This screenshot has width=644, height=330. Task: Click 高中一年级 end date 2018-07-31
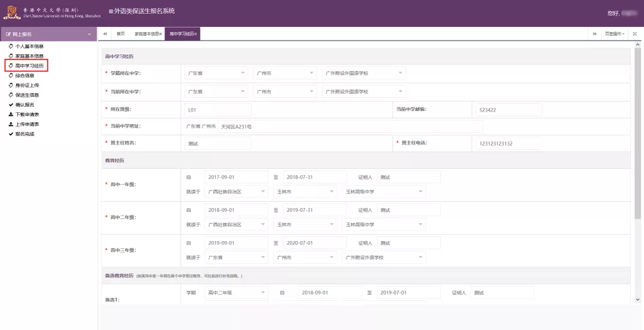315,177
